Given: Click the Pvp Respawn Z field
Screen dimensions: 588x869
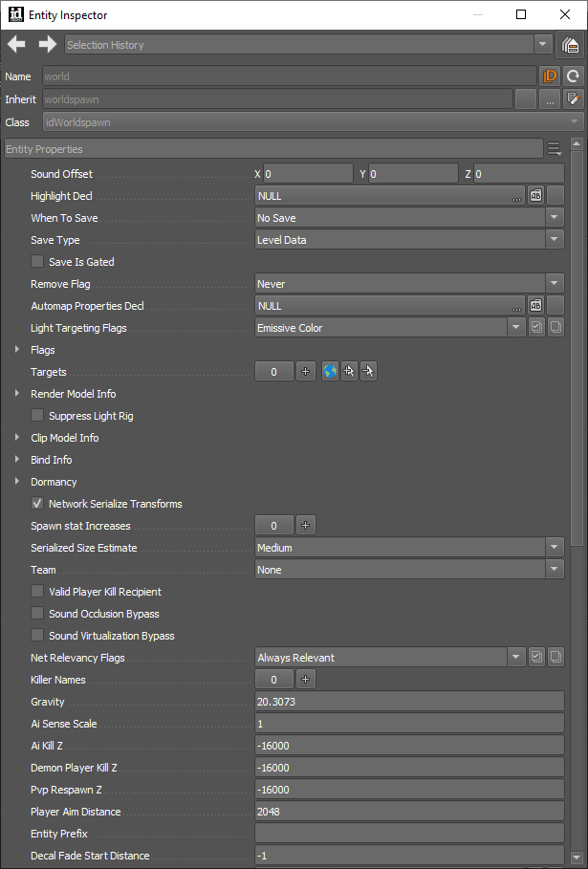Looking at the screenshot, I should pos(409,790).
